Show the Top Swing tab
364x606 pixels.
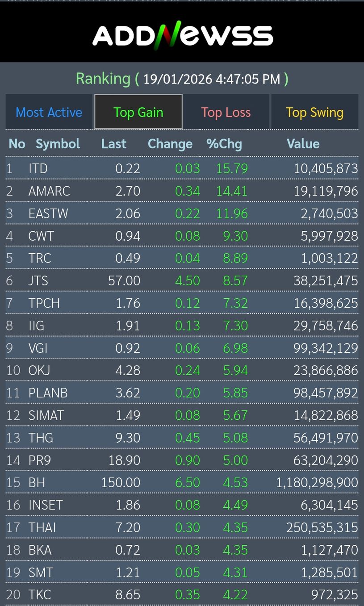pos(314,112)
